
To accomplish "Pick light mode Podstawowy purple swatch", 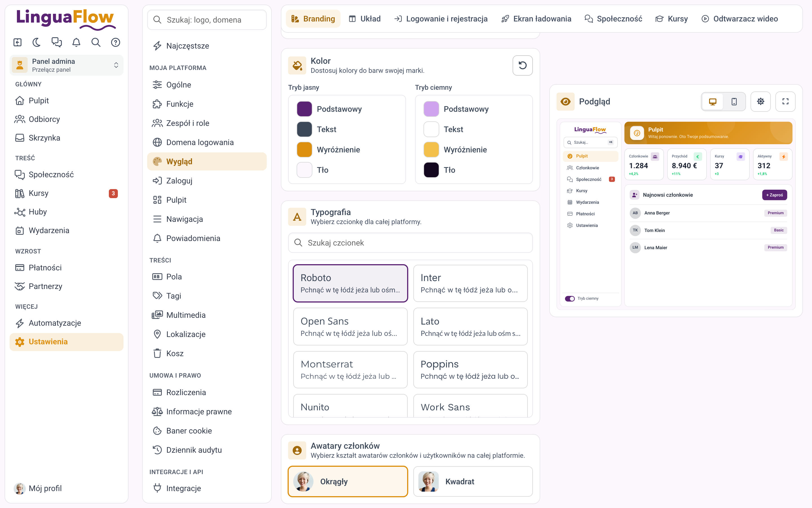I will point(304,109).
